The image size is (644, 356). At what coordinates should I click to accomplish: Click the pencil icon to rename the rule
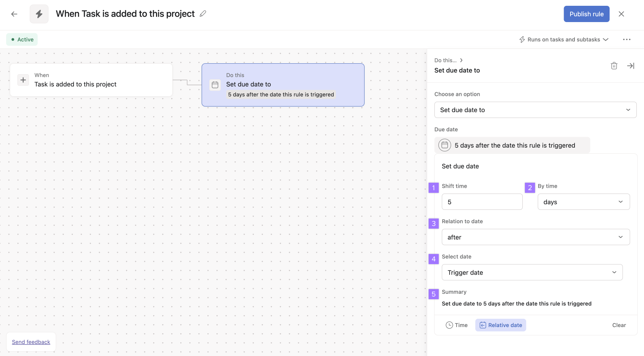(x=203, y=13)
